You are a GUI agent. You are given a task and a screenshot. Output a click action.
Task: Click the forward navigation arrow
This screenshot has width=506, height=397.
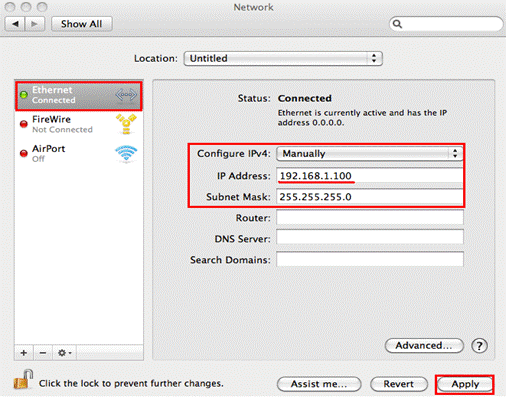coord(35,24)
